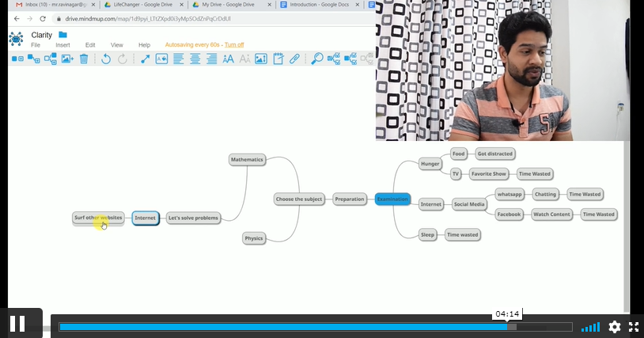Image resolution: width=644 pixels, height=338 pixels.
Task: Pause the video playback
Action: click(17, 324)
